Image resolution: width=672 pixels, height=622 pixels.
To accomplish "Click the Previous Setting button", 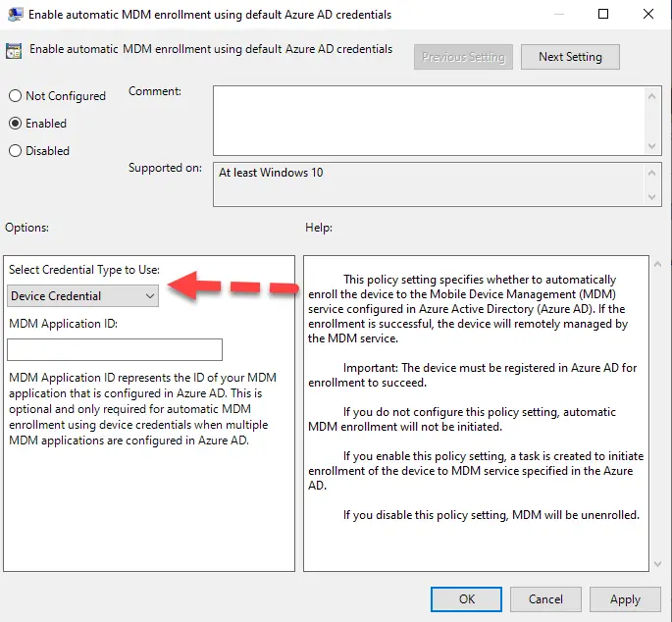I will 463,57.
